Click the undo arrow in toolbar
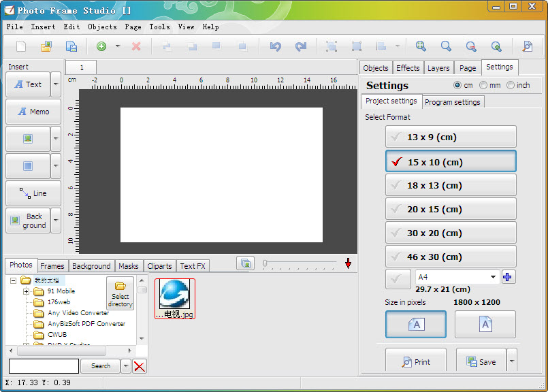This screenshot has width=548, height=392. (275, 46)
